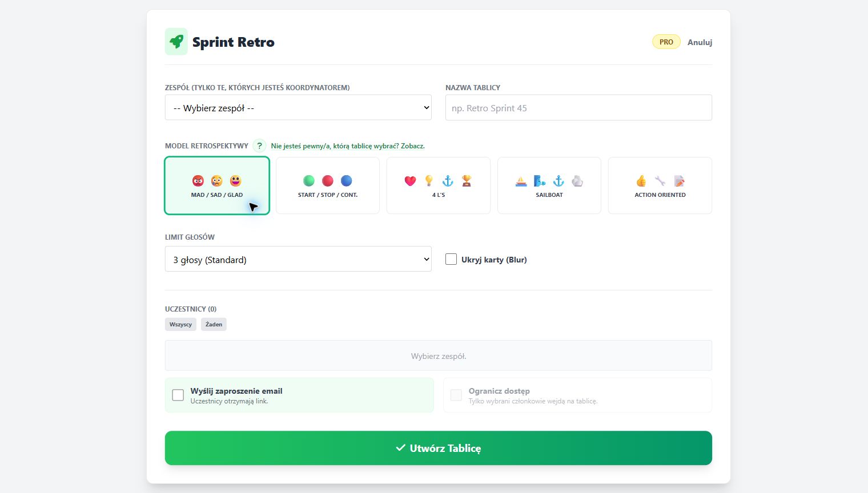Click the Sad emoji in first card
Image resolution: width=868 pixels, height=493 pixels.
(x=217, y=181)
